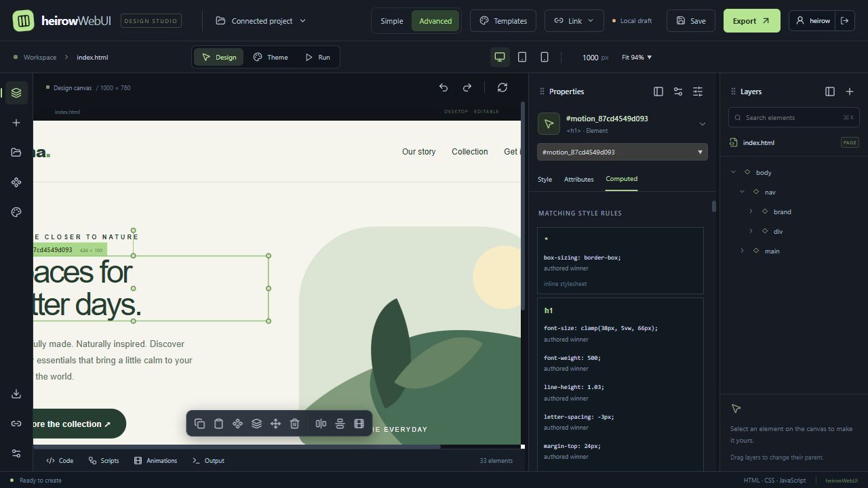
Task: Open the folder icon in left sidebar
Action: coord(16,152)
